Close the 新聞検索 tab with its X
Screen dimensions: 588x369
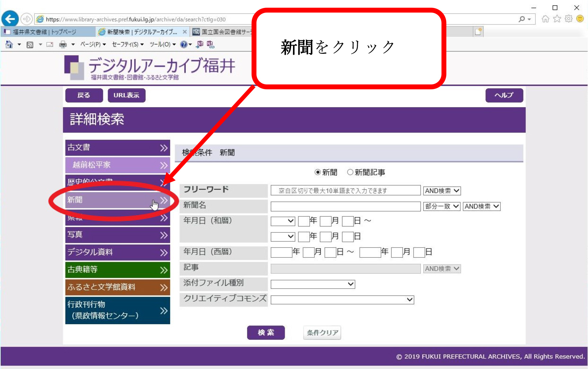coord(185,32)
